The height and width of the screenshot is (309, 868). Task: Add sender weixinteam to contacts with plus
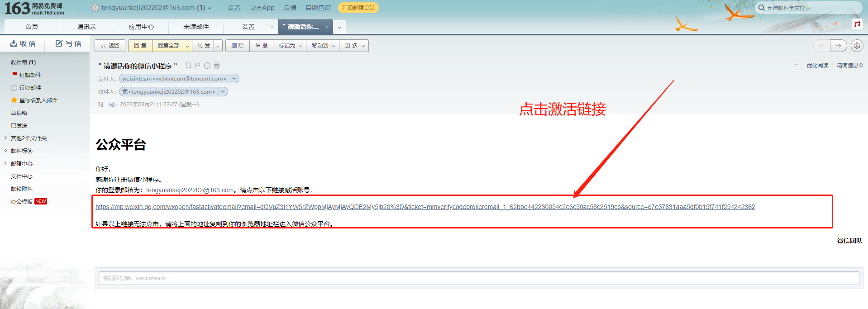[234, 79]
